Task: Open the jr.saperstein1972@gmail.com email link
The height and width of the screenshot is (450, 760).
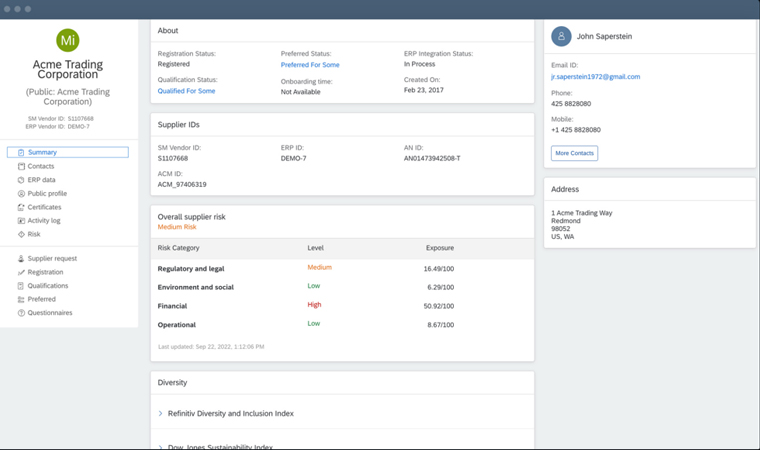Action: 595,77
